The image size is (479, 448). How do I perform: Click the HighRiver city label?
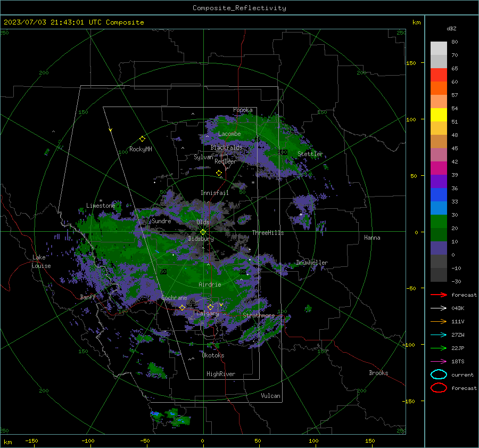pyautogui.click(x=221, y=374)
